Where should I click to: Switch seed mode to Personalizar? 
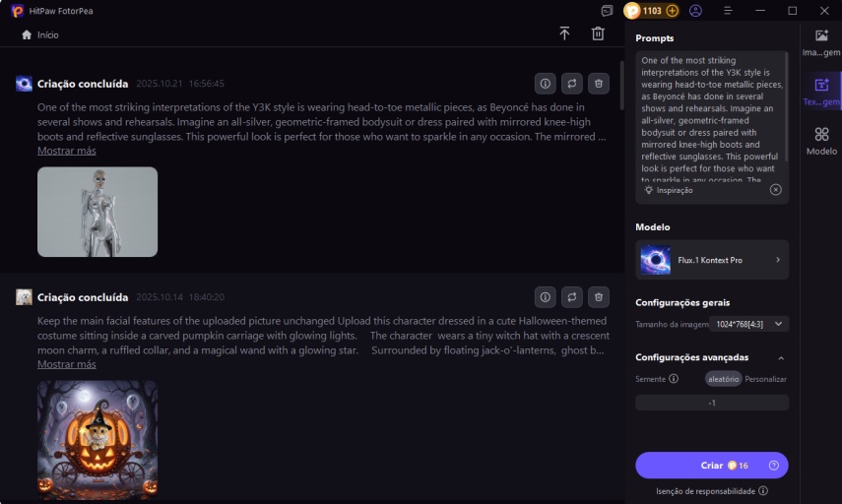(765, 379)
